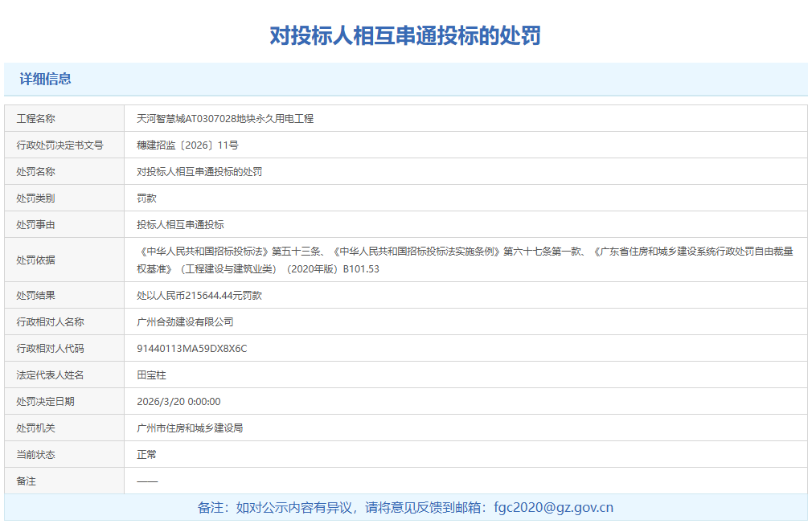Click the 工程名称 row label
Screen dimensions: 812x528
click(x=35, y=118)
